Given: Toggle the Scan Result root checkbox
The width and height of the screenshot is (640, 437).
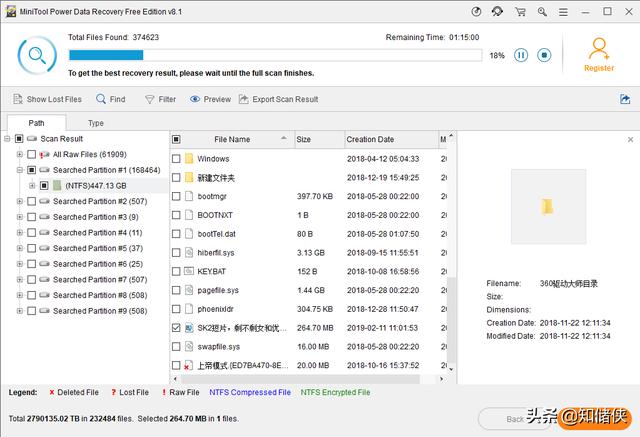Looking at the screenshot, I should coord(19,139).
